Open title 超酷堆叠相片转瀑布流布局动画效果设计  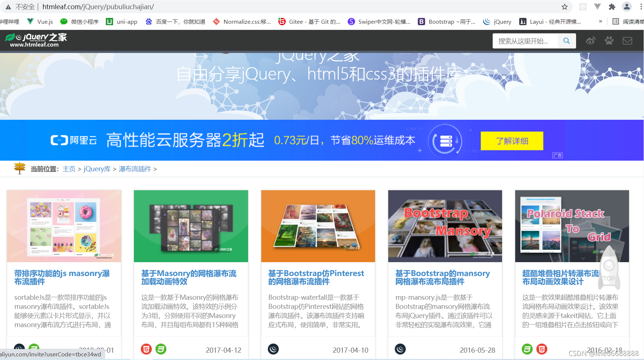pos(561,277)
